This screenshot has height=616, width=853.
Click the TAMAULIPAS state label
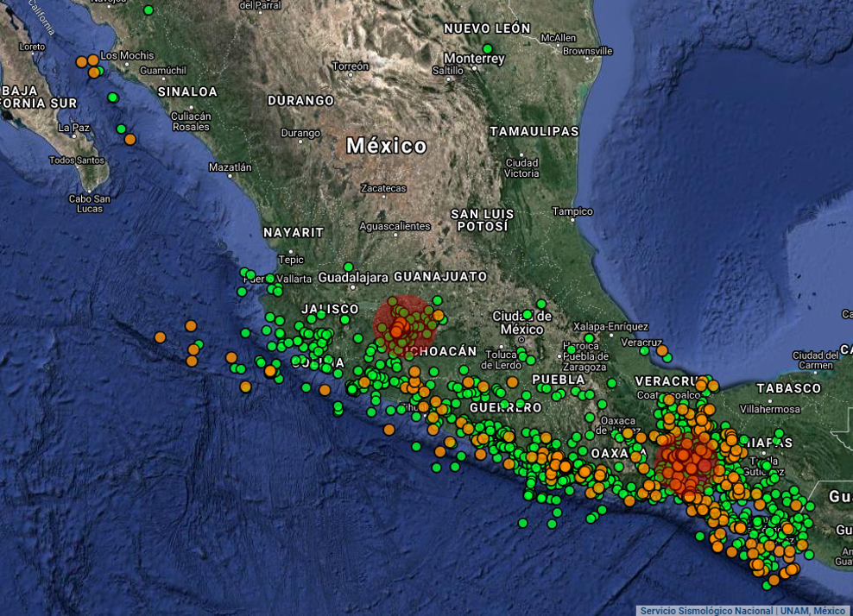[x=534, y=131]
